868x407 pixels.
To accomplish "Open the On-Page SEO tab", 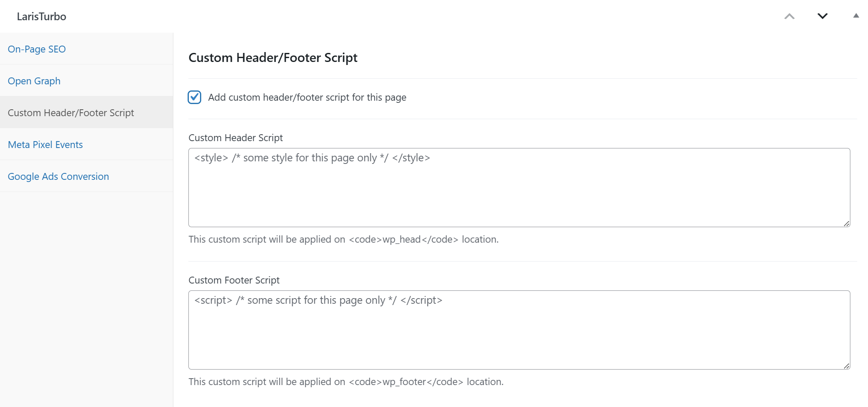I will click(x=37, y=49).
